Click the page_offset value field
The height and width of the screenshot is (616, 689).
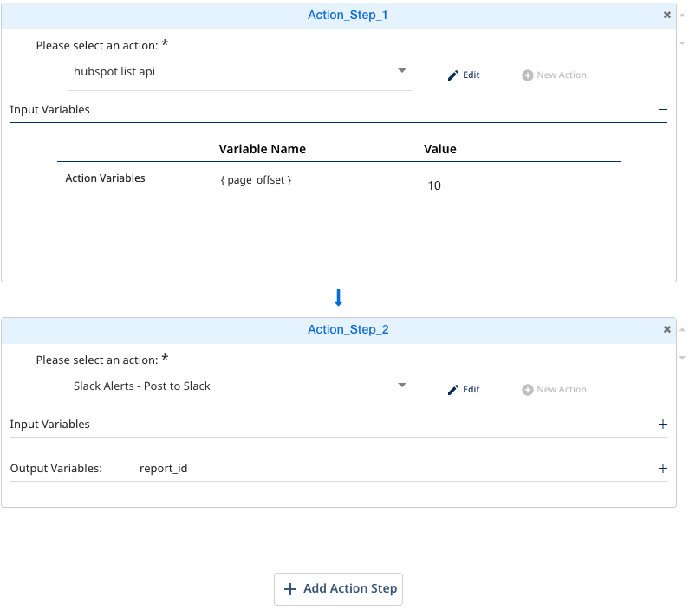pyautogui.click(x=491, y=185)
